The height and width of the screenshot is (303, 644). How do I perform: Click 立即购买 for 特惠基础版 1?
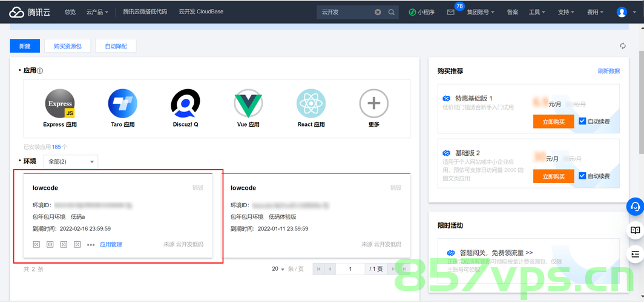click(554, 121)
